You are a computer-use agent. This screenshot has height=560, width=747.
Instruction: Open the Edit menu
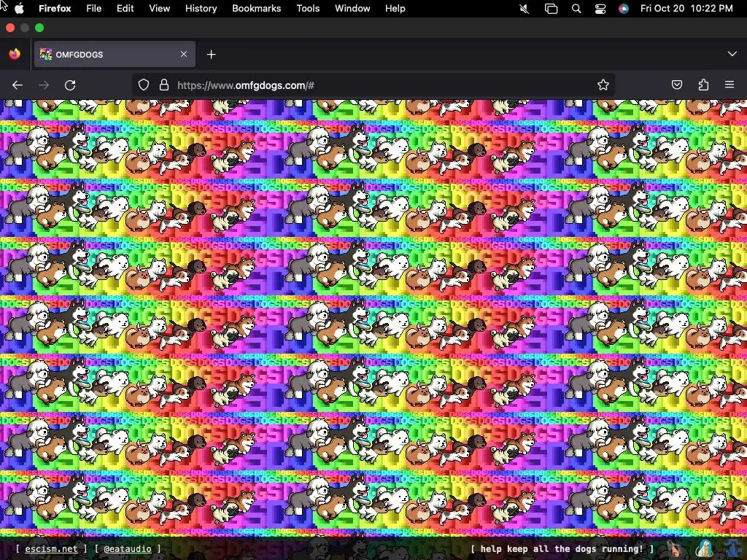(x=125, y=9)
